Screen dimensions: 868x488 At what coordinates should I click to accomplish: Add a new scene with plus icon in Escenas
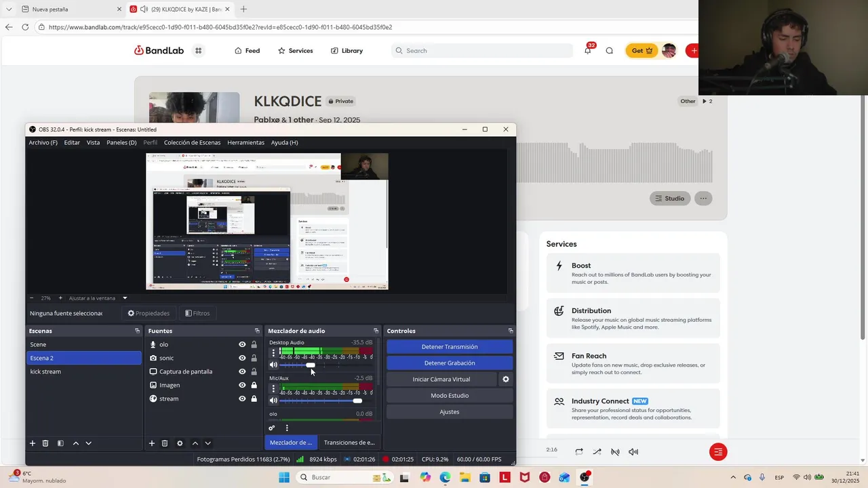pos(32,443)
